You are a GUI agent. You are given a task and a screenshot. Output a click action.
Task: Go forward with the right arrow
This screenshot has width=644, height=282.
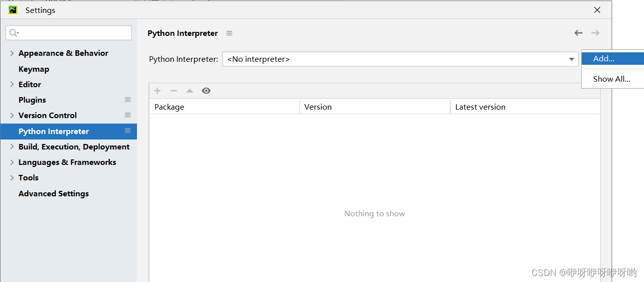tap(595, 33)
